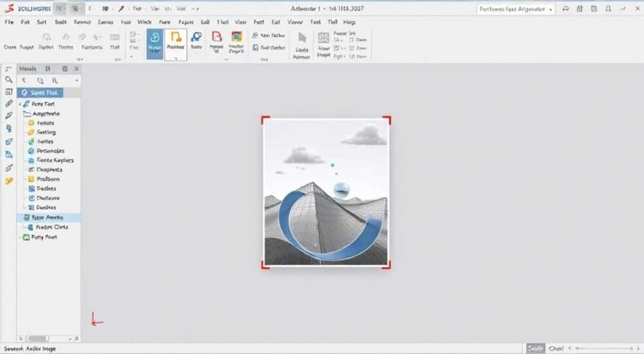Select the 'Pertamoies' tree item

click(46, 151)
